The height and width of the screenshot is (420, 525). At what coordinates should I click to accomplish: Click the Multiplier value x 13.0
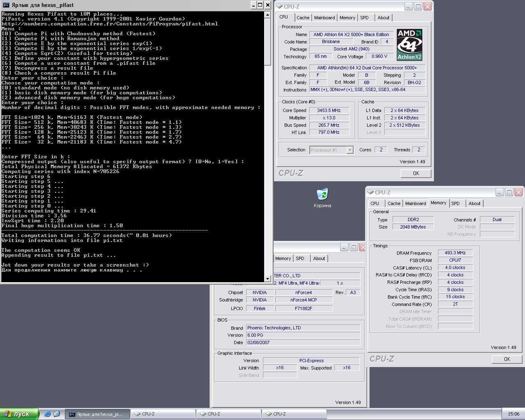tap(329, 118)
